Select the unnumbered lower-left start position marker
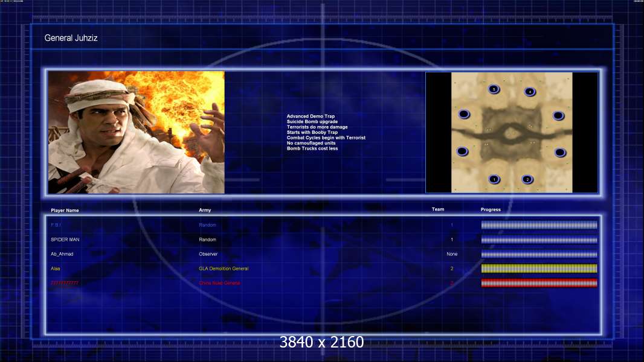644x362 pixels. 462,151
